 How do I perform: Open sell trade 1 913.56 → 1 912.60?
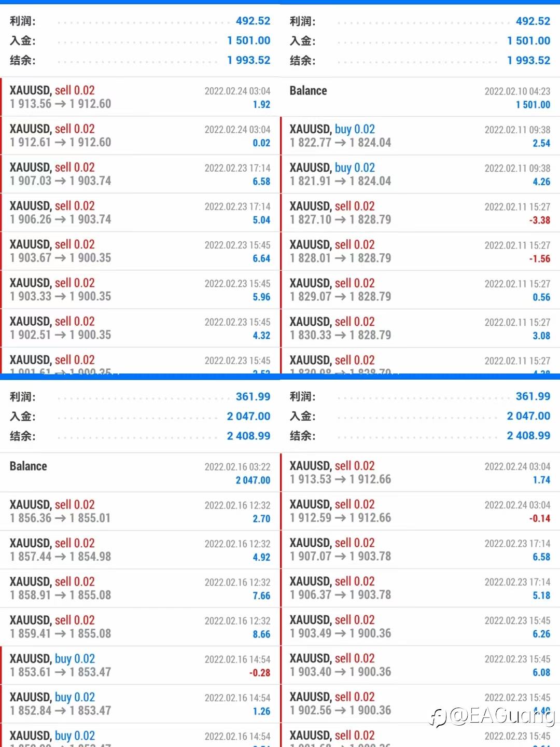pos(140,97)
